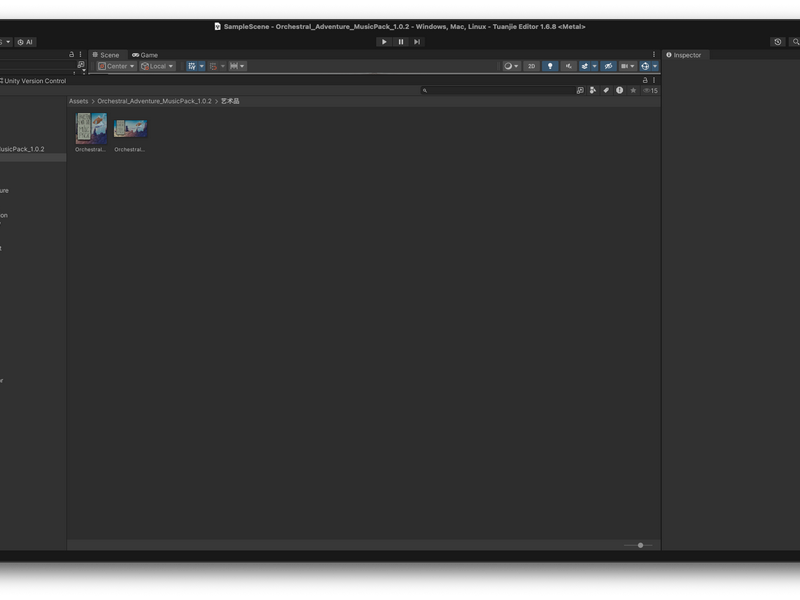This screenshot has height=600, width=800.
Task: Click the thumbnail size slider handle
Action: 640,545
